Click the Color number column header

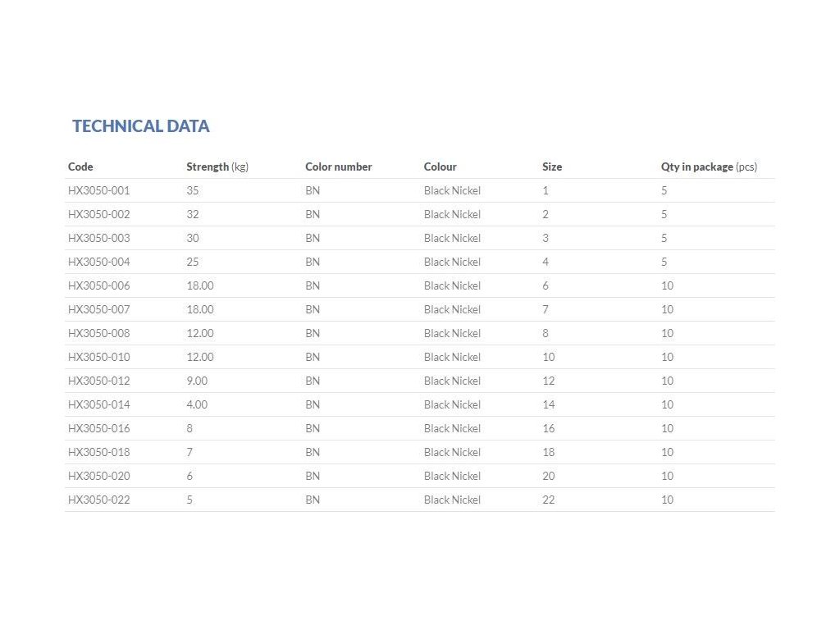click(x=338, y=167)
